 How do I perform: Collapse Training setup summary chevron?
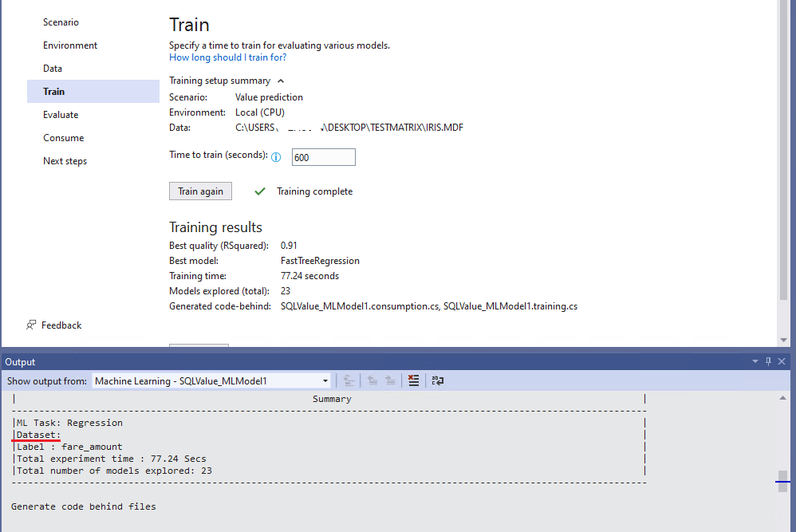(x=281, y=81)
